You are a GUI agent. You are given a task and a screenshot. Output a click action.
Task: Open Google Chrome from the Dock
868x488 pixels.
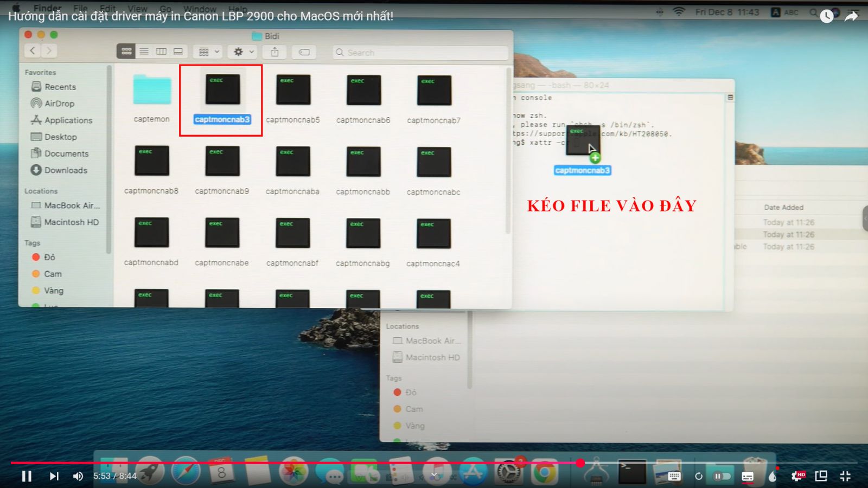pyautogui.click(x=544, y=472)
